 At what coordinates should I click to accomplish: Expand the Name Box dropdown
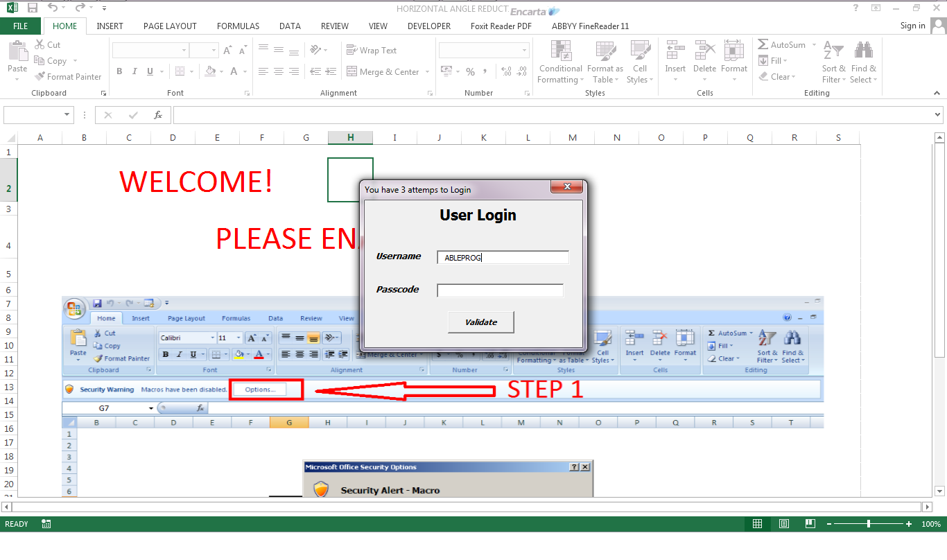67,115
